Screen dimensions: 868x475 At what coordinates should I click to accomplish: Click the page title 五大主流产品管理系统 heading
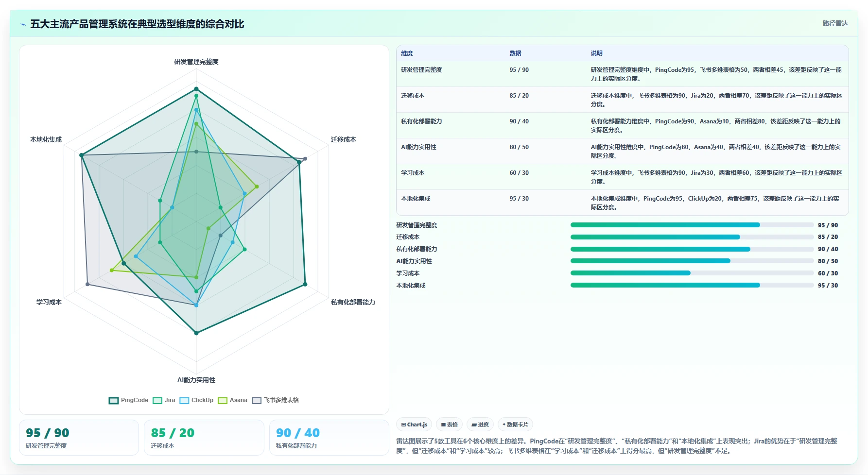pos(137,24)
